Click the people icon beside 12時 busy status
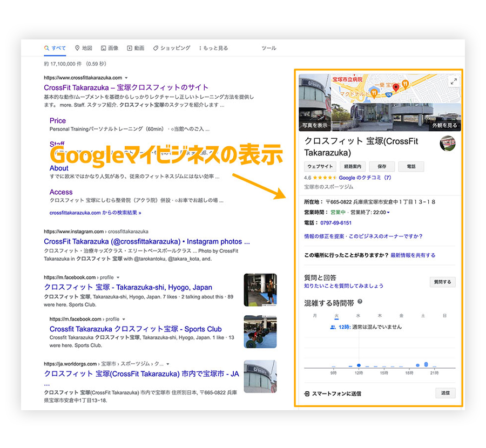Viewport: 486px width, 448px height. 333,327
